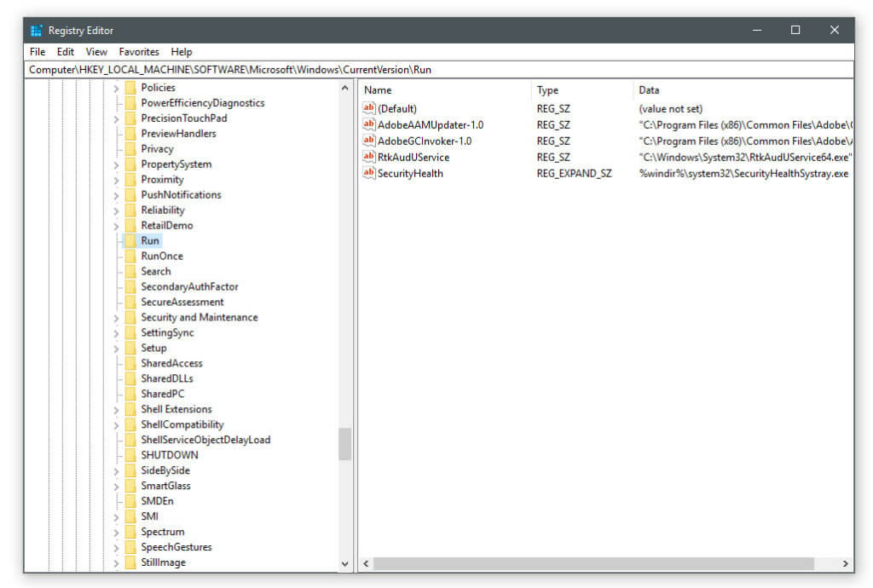
Task: Click the string icon of AdobeAAMUpdater-1.0
Action: pos(368,124)
